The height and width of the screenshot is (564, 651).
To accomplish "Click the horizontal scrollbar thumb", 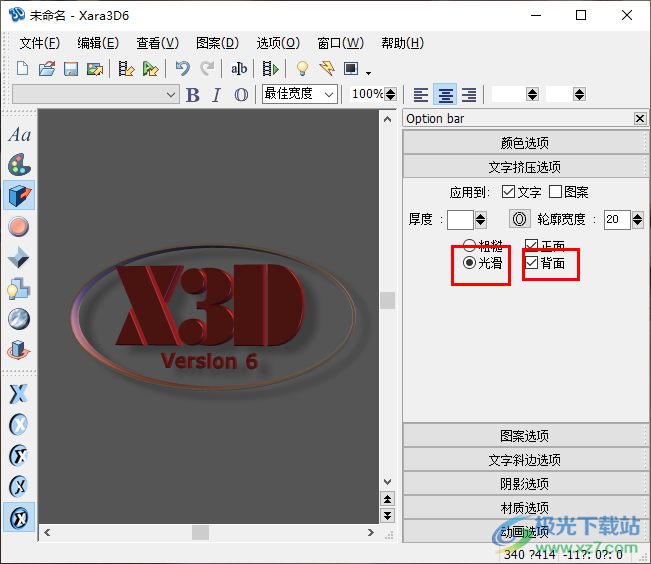I will 200,533.
